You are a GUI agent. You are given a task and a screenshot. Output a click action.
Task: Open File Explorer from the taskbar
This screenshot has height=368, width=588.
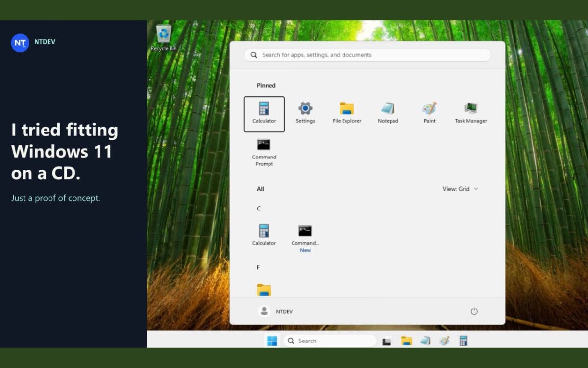coord(406,341)
